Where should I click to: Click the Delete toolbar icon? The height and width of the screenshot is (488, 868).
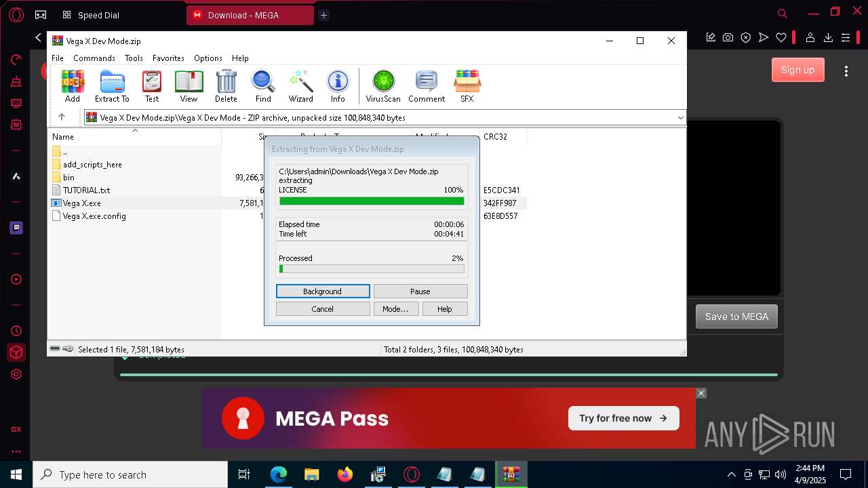pos(226,86)
